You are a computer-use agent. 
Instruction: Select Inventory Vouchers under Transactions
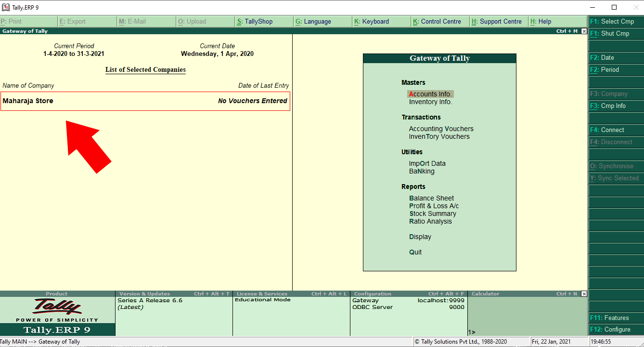coord(439,136)
